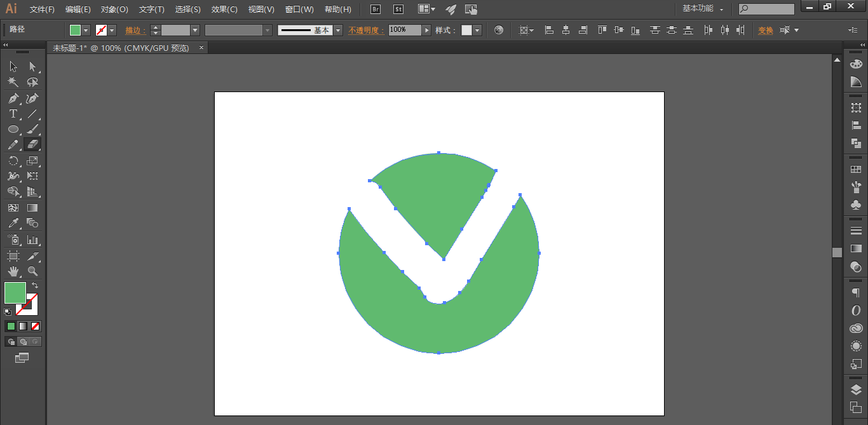Click the 不透明度 opacity link
Viewport: 868px width, 425px height.
pyautogui.click(x=366, y=30)
